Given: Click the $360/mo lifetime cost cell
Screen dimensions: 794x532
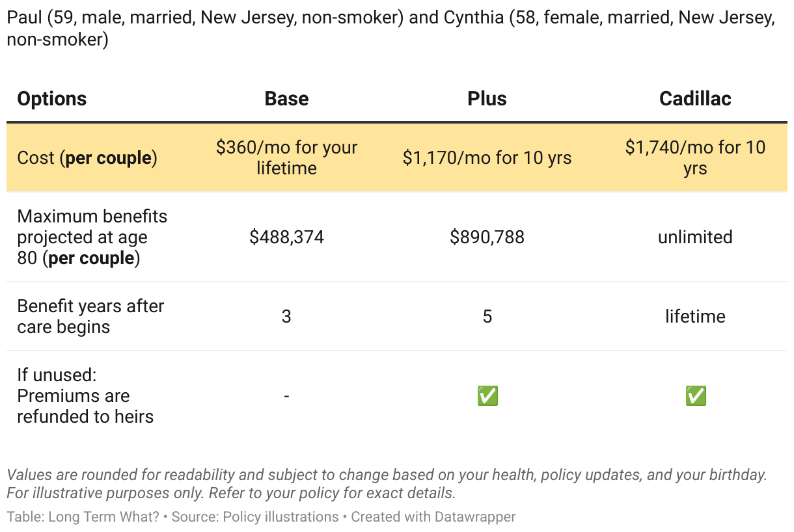Looking at the screenshot, I should [x=286, y=157].
